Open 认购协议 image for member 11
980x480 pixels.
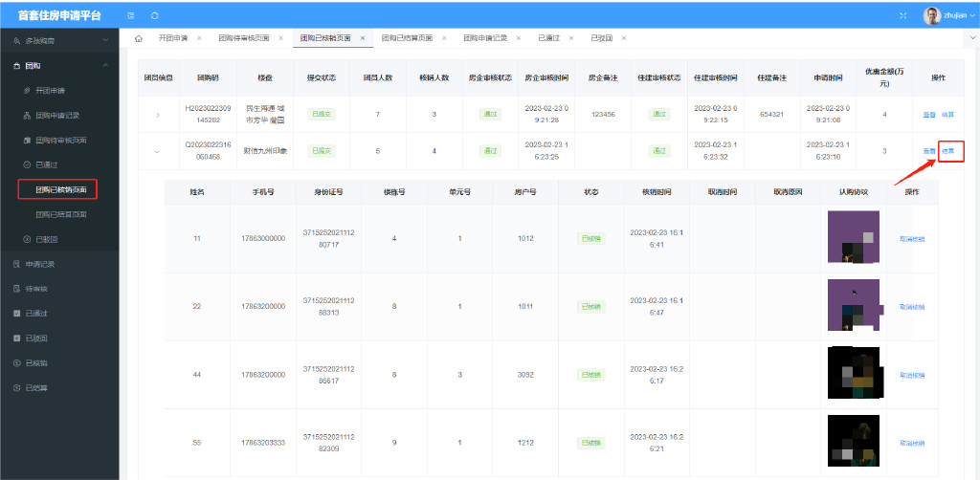point(853,236)
